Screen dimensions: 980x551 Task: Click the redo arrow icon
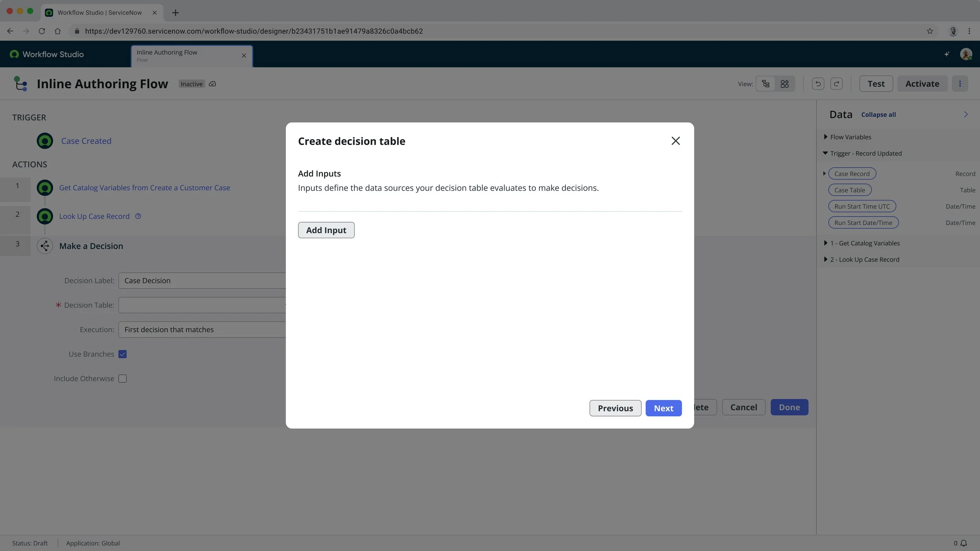tap(836, 83)
